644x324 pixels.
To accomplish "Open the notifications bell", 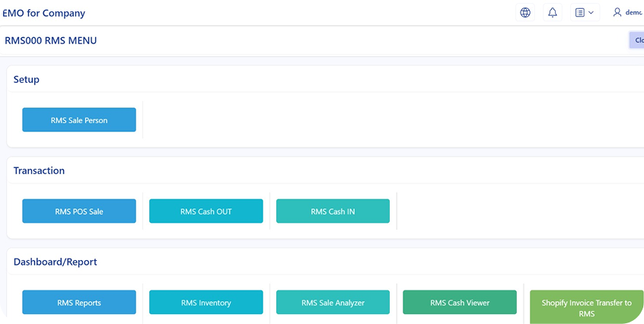I will point(553,13).
